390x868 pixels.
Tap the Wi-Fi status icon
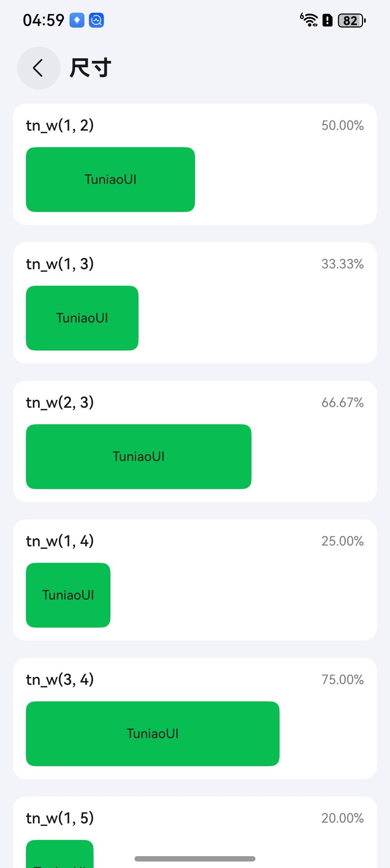(309, 20)
